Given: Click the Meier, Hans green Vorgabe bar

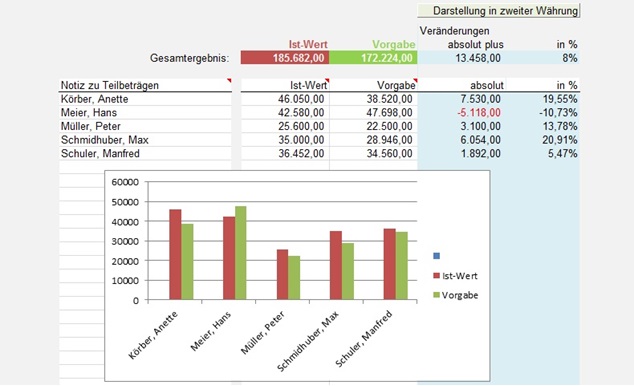Looking at the screenshot, I should click(241, 253).
